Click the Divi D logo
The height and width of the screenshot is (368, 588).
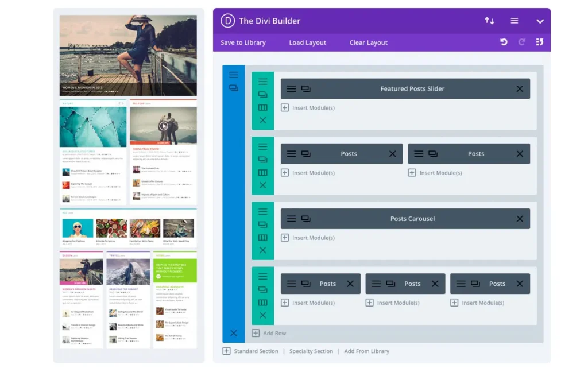(227, 21)
